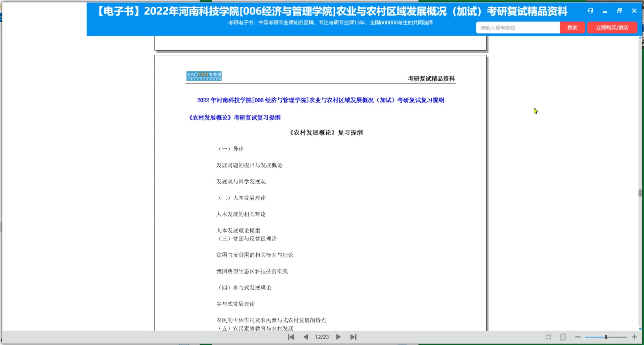Image resolution: width=644 pixels, height=345 pixels.
Task: Restore the window to smaller size
Action: [x=619, y=11]
